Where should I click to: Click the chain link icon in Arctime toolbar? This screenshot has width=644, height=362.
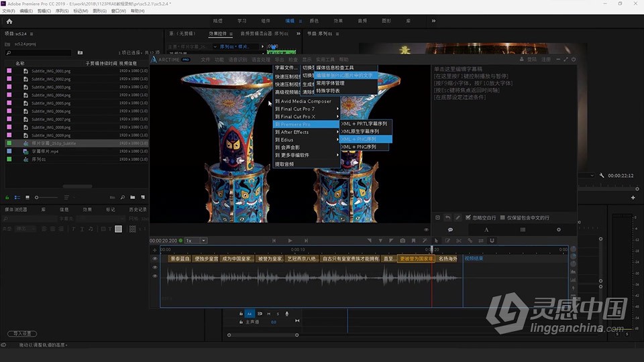click(470, 241)
